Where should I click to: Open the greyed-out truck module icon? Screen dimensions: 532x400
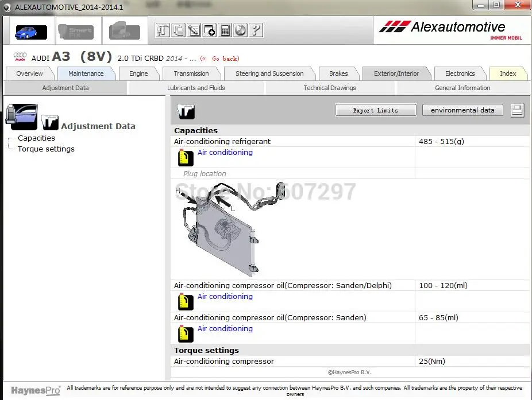(125, 31)
